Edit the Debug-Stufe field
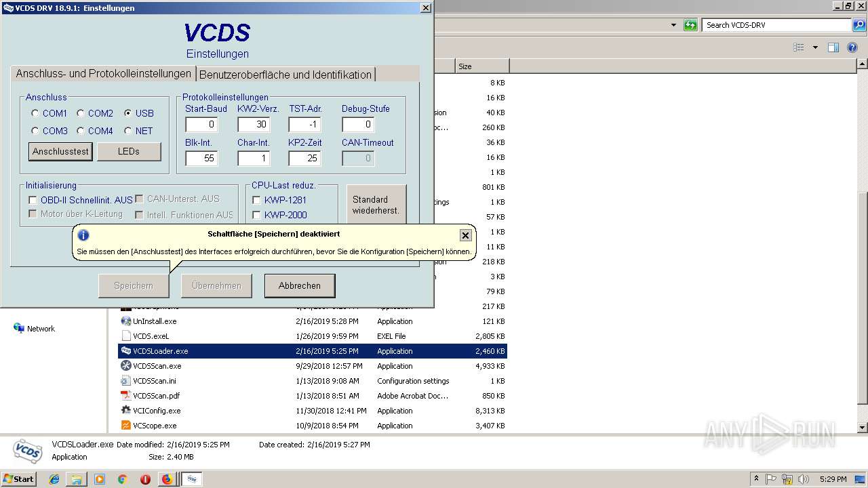The width and height of the screenshot is (868, 488). click(358, 124)
